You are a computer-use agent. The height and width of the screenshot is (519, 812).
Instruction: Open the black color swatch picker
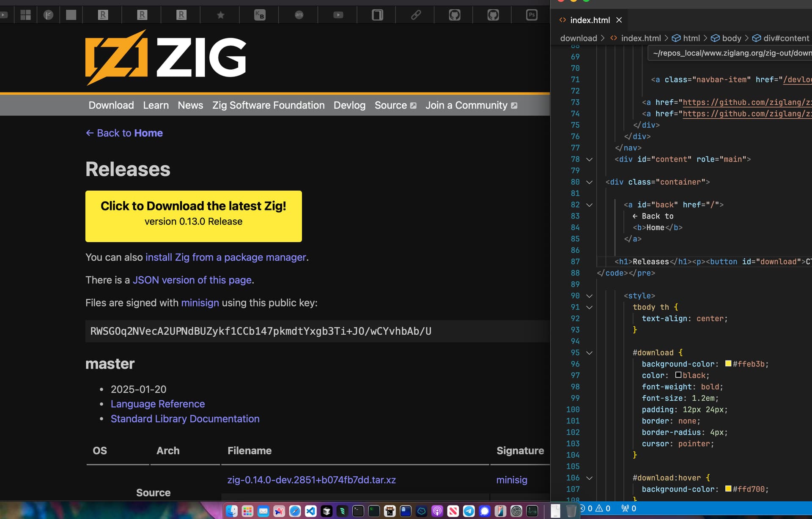pos(678,375)
